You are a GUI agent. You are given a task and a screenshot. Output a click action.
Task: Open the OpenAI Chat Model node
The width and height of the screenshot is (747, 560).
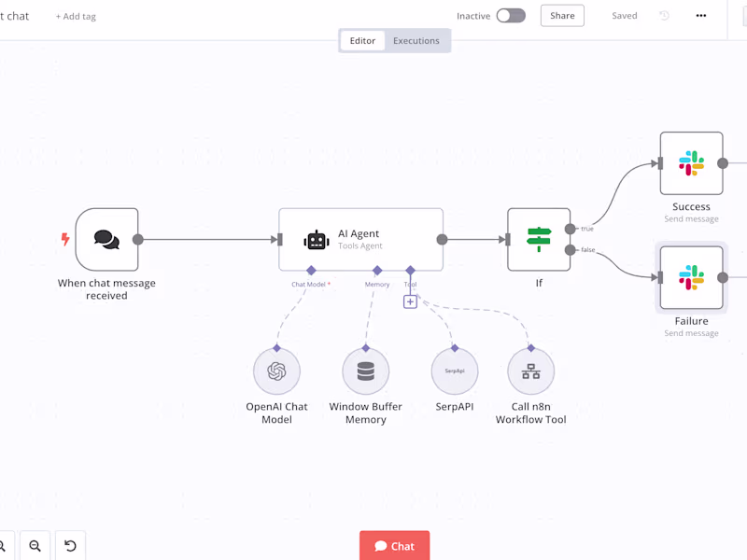click(276, 371)
